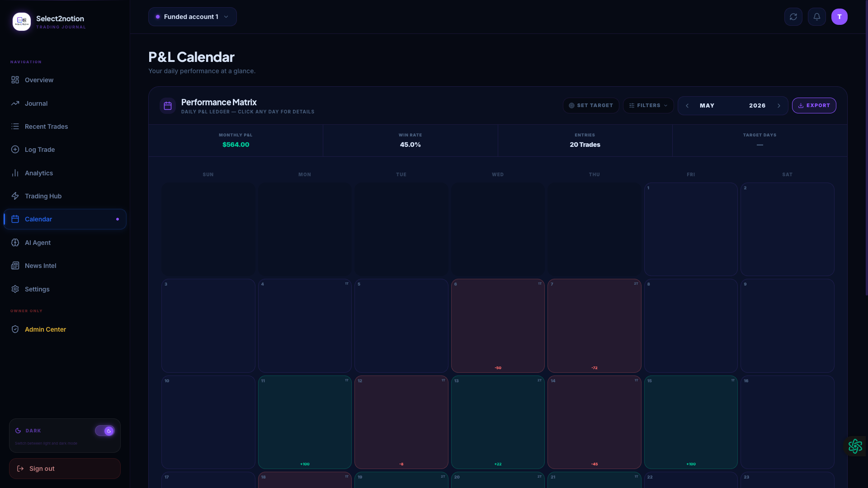Click the Select2notion logo icon
Image resolution: width=868 pixels, height=488 pixels.
[x=22, y=22]
